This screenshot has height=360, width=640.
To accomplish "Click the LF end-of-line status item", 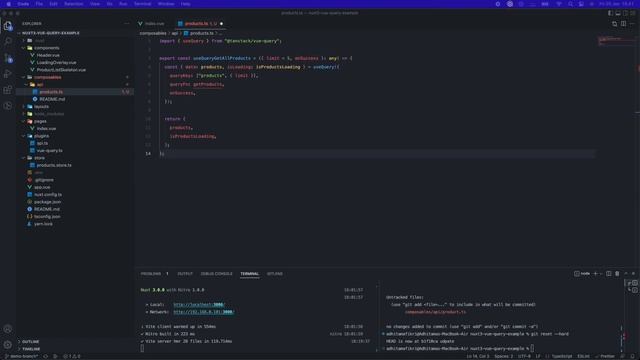I will pos(538,356).
